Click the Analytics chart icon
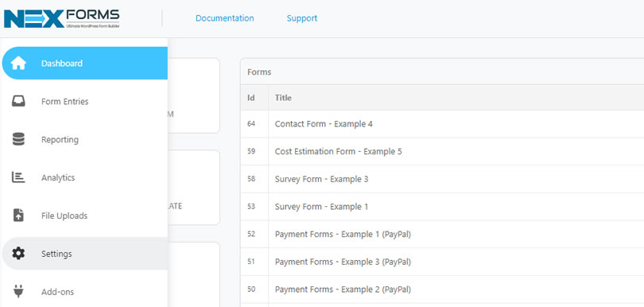 point(18,177)
